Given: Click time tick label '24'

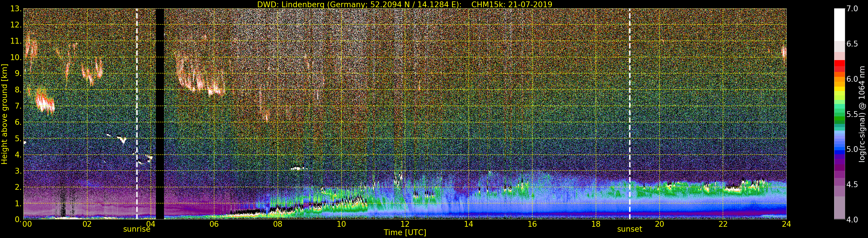Looking at the screenshot, I should pos(786,224).
